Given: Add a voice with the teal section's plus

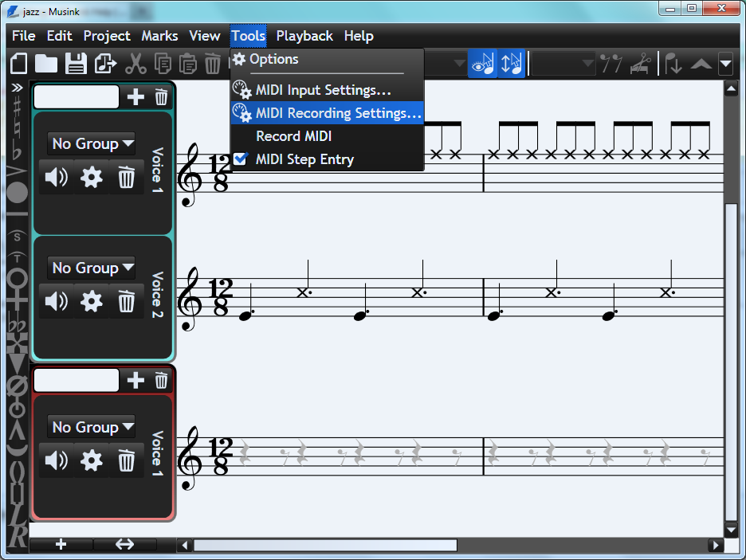Looking at the screenshot, I should [136, 97].
